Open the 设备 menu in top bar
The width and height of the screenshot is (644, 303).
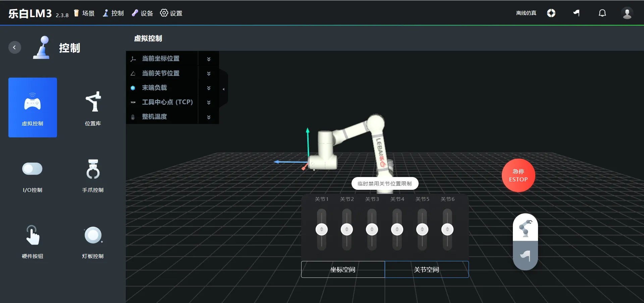click(x=143, y=13)
